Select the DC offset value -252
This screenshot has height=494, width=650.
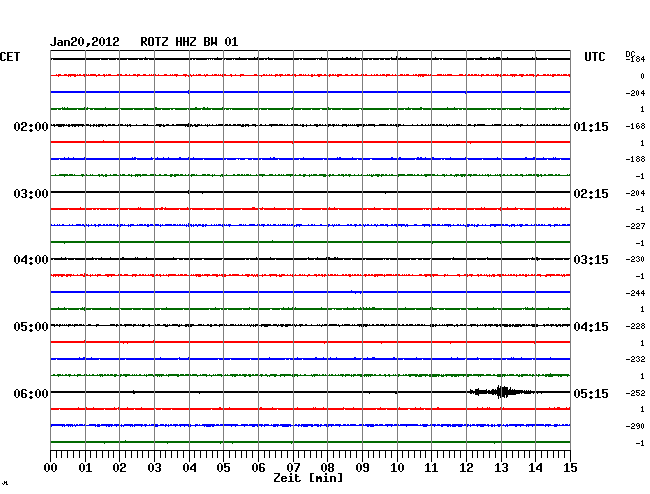point(635,392)
